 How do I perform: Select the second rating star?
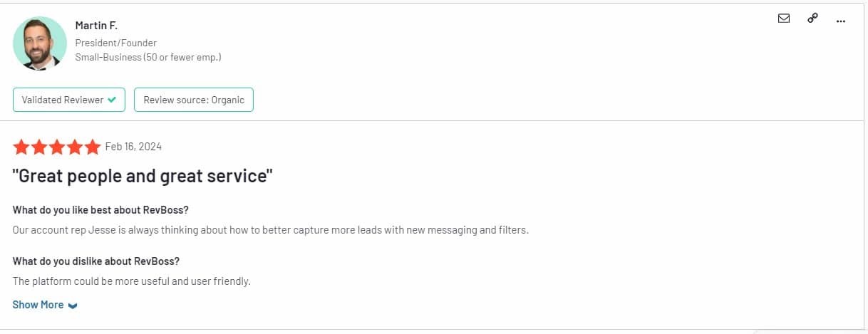click(39, 147)
